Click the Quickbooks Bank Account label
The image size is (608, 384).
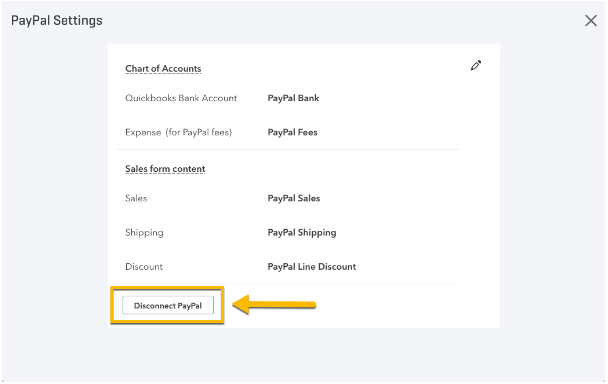click(x=181, y=98)
